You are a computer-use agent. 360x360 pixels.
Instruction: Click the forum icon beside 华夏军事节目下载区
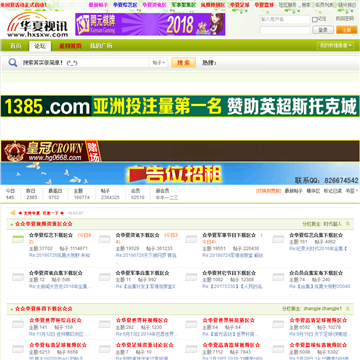click(191, 239)
